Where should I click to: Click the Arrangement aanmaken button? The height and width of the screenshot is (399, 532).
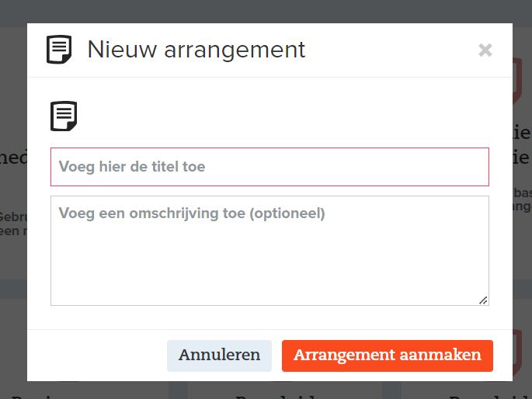tap(387, 356)
